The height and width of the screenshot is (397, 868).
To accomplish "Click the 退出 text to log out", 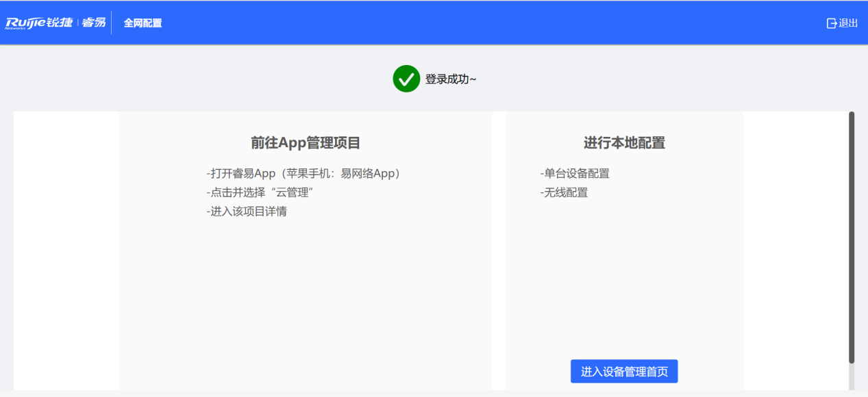I will [848, 22].
